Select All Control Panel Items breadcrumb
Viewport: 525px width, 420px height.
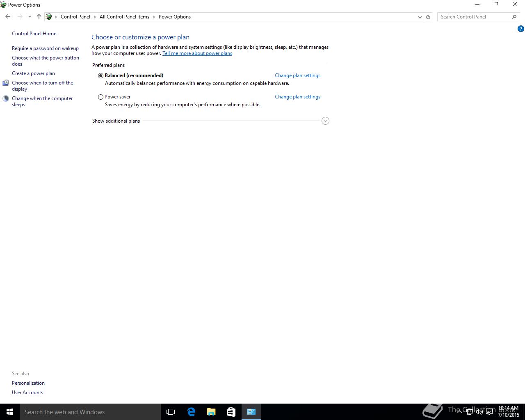click(x=124, y=17)
